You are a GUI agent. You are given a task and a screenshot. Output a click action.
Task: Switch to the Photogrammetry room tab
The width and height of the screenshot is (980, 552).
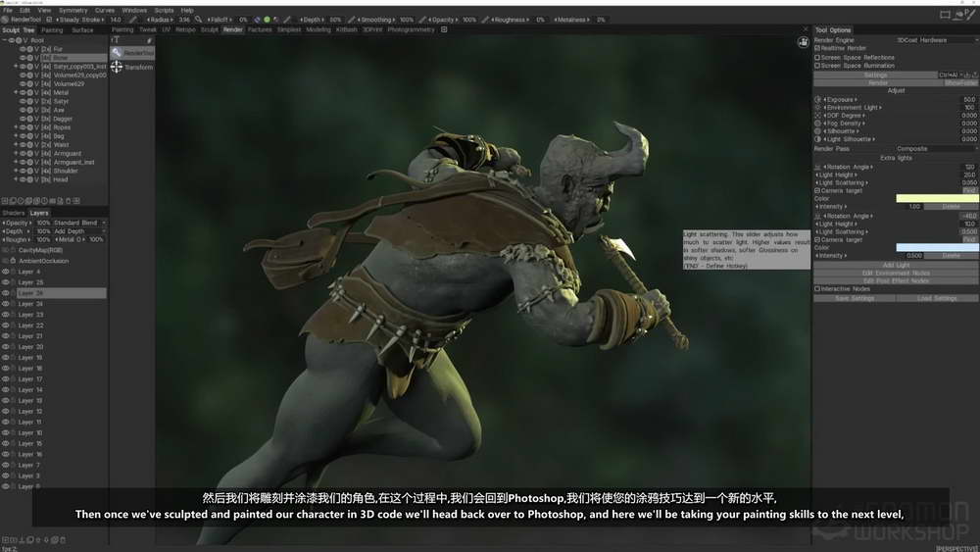coord(411,29)
